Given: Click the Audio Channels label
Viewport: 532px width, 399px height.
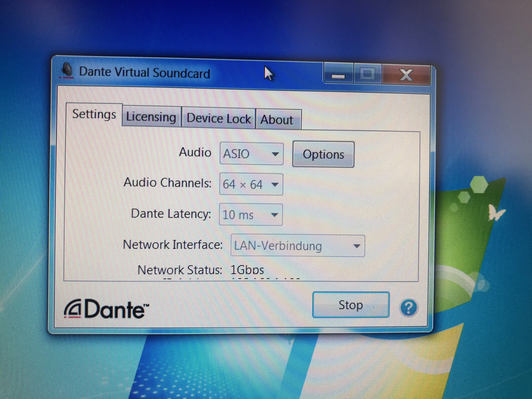Looking at the screenshot, I should point(167,183).
